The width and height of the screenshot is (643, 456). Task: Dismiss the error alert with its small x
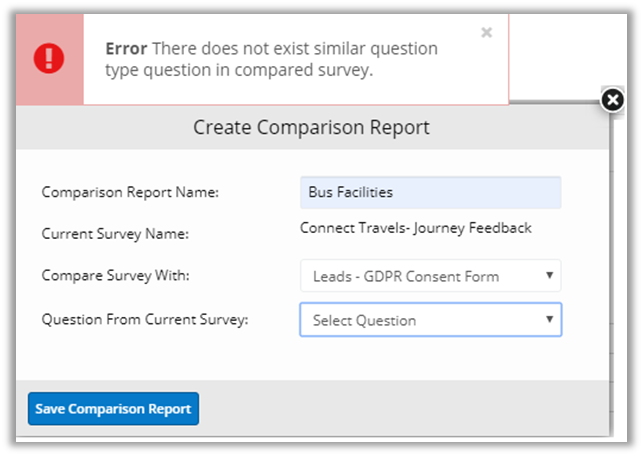pyautogui.click(x=486, y=33)
